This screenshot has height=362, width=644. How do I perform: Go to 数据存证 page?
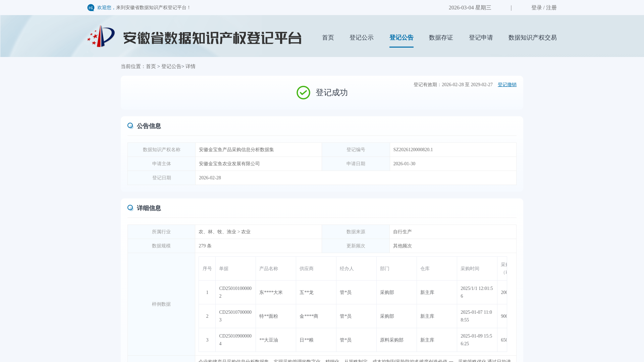[441, 38]
